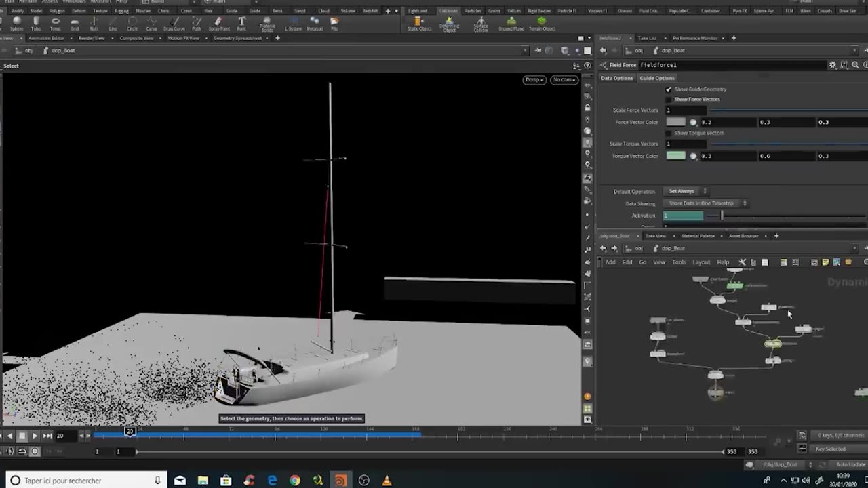The width and height of the screenshot is (868, 488).
Task: Click the Torque Vector Color swatch
Action: pyautogui.click(x=675, y=156)
